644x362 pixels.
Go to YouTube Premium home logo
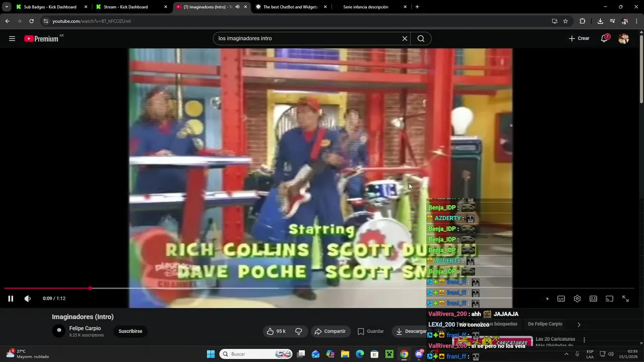tap(41, 39)
